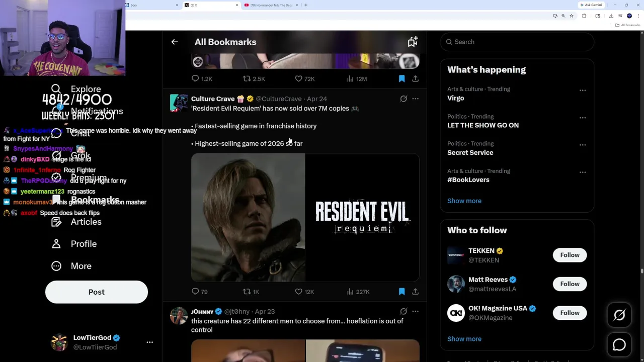Follow the TEKKEN account

click(x=570, y=255)
